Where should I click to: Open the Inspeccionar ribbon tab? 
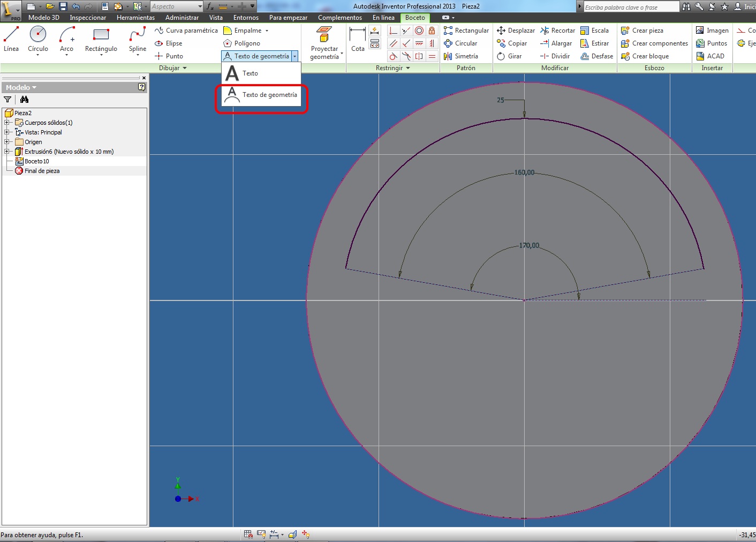point(88,18)
